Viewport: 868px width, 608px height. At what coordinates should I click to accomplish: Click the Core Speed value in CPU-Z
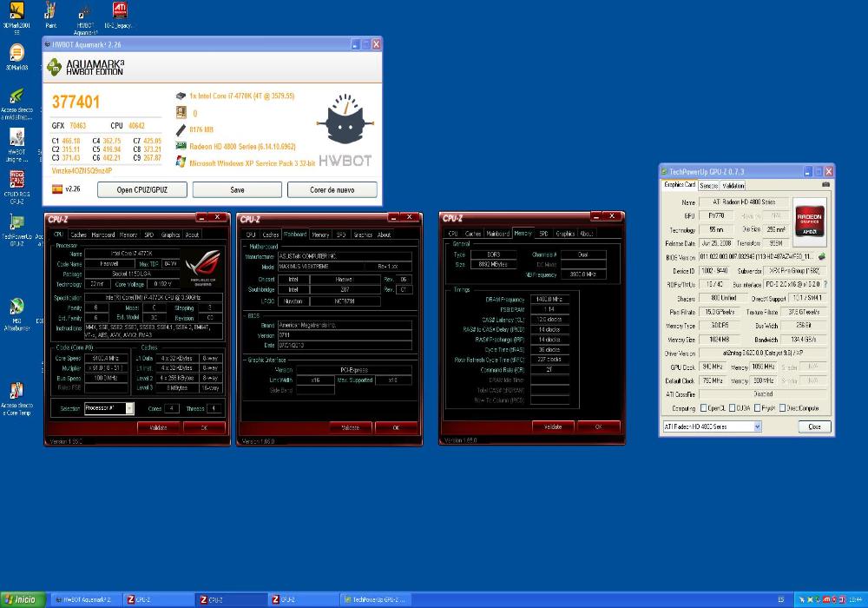point(106,358)
